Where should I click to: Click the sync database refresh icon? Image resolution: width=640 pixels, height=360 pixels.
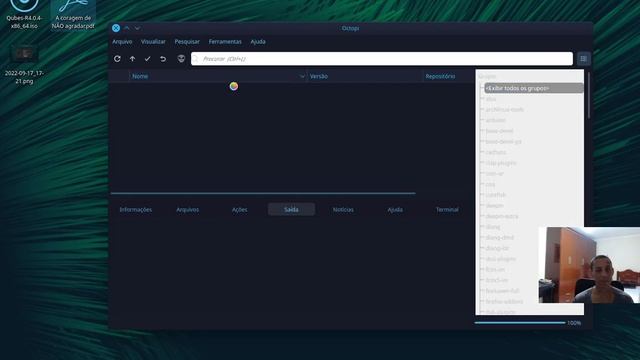point(117,59)
